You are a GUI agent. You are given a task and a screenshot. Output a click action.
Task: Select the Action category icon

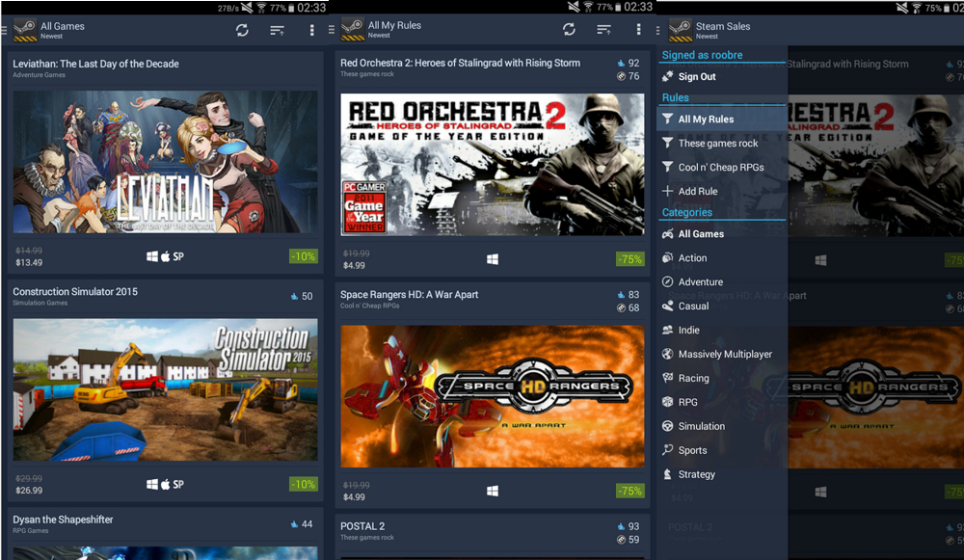[x=668, y=258]
